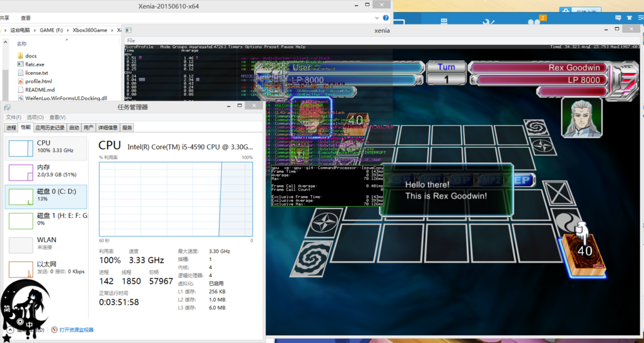Expand the Explorer ribbon chevron
This screenshot has height=343, width=644.
[x=377, y=18]
